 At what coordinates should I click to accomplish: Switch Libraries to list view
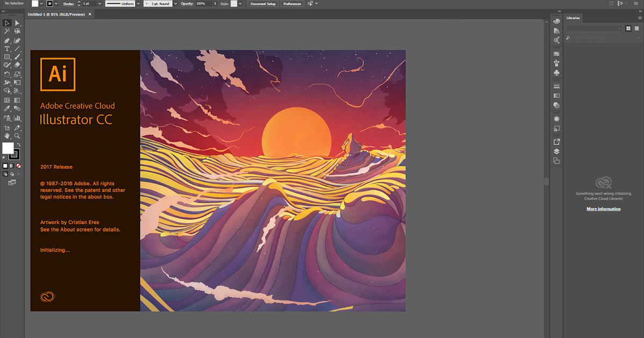pyautogui.click(x=636, y=28)
